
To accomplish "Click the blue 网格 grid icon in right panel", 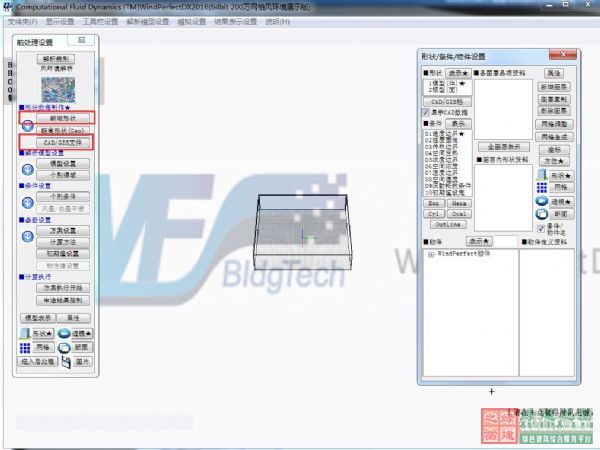I will (542, 187).
